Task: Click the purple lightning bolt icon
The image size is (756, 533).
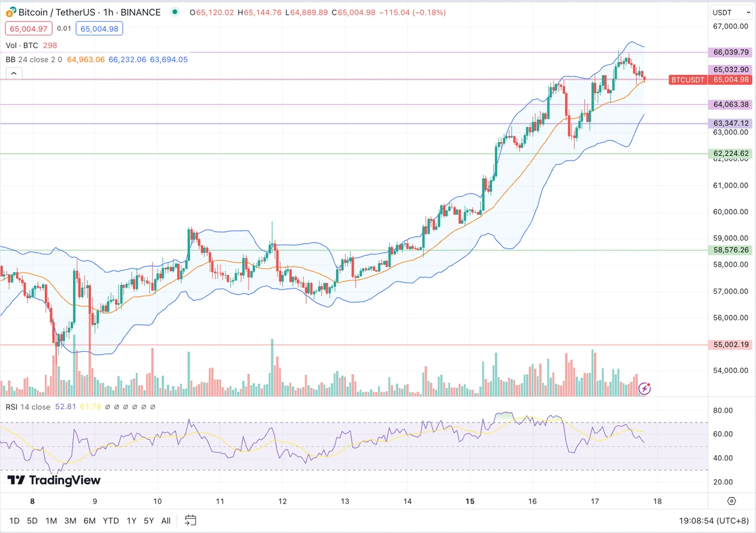Action: [645, 388]
